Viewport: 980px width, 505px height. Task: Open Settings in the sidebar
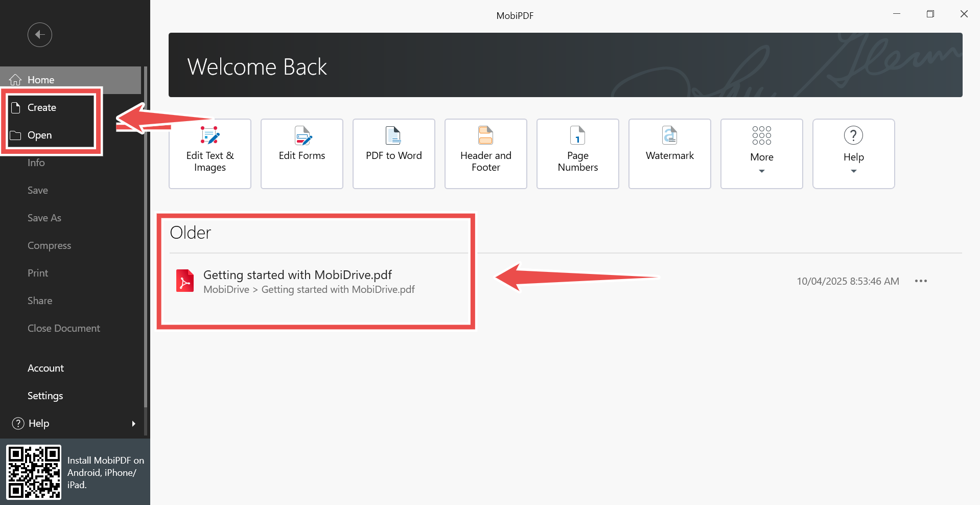(x=45, y=396)
